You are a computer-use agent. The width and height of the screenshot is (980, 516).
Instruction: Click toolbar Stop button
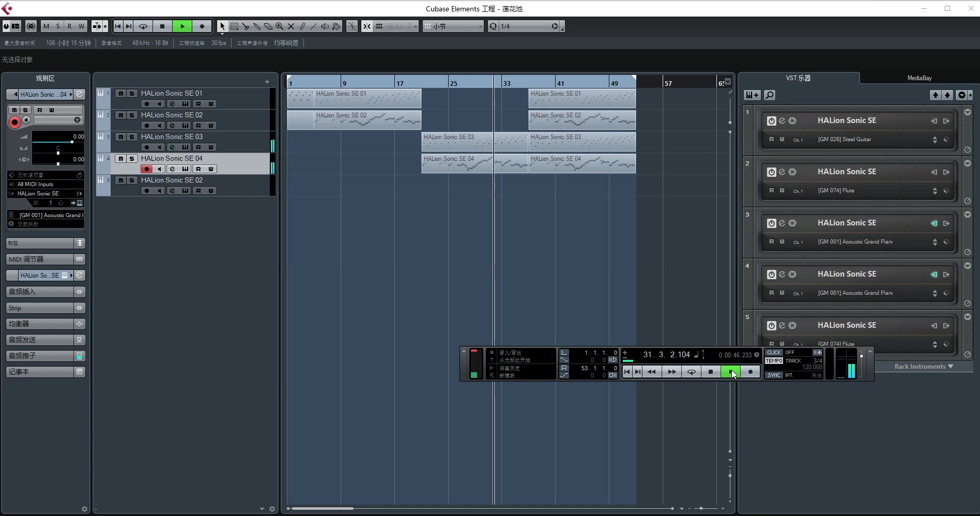click(162, 26)
